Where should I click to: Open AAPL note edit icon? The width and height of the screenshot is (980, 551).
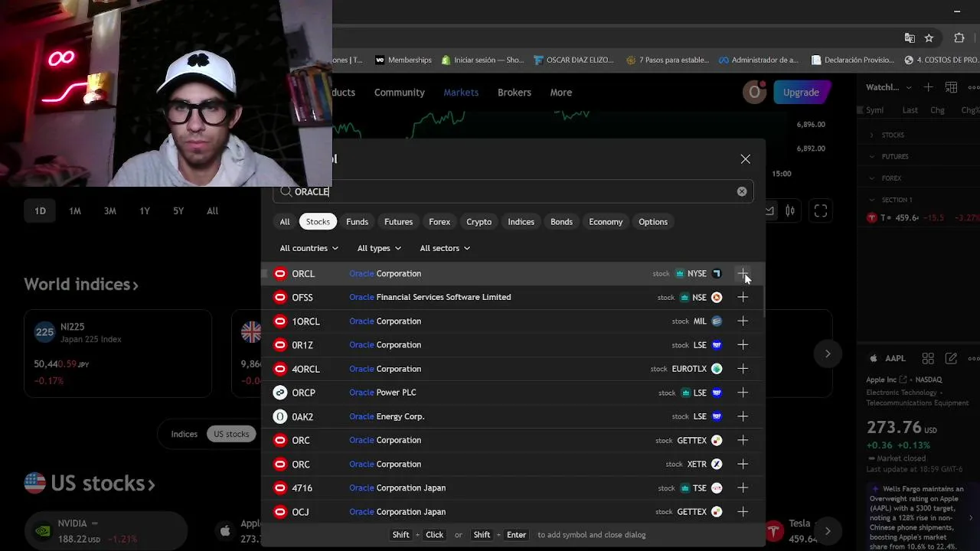tap(951, 358)
